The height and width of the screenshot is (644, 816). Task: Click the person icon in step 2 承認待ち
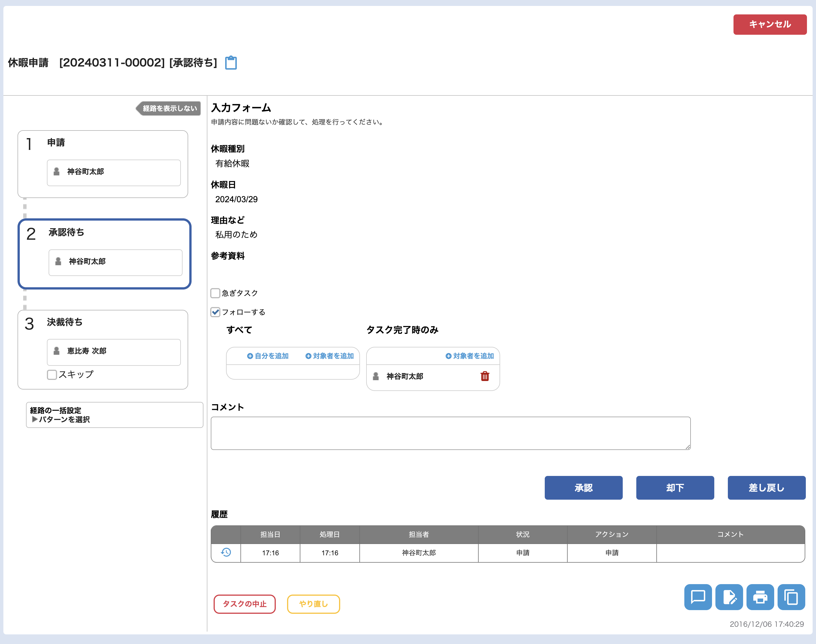pyautogui.click(x=58, y=261)
